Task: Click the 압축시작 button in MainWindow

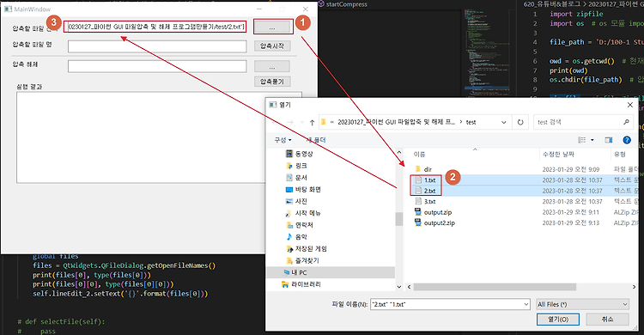Action: pos(272,46)
